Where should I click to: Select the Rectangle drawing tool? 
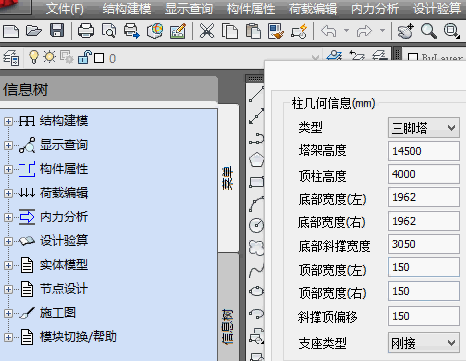tap(256, 182)
